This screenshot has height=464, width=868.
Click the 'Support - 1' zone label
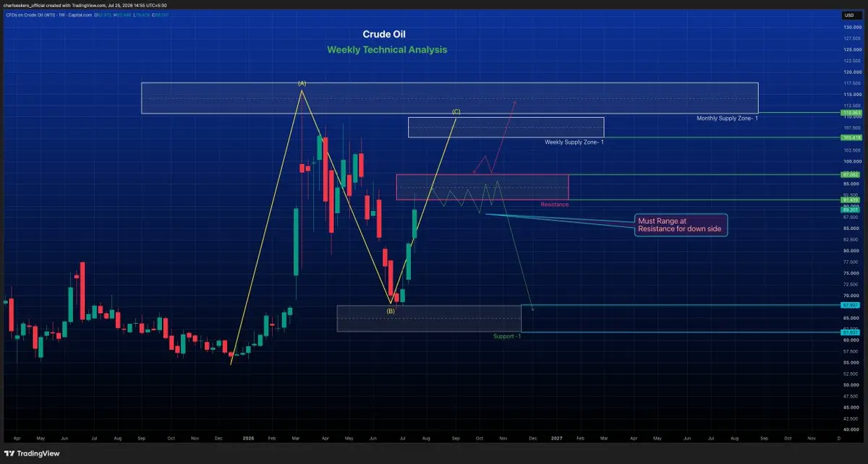[507, 336]
